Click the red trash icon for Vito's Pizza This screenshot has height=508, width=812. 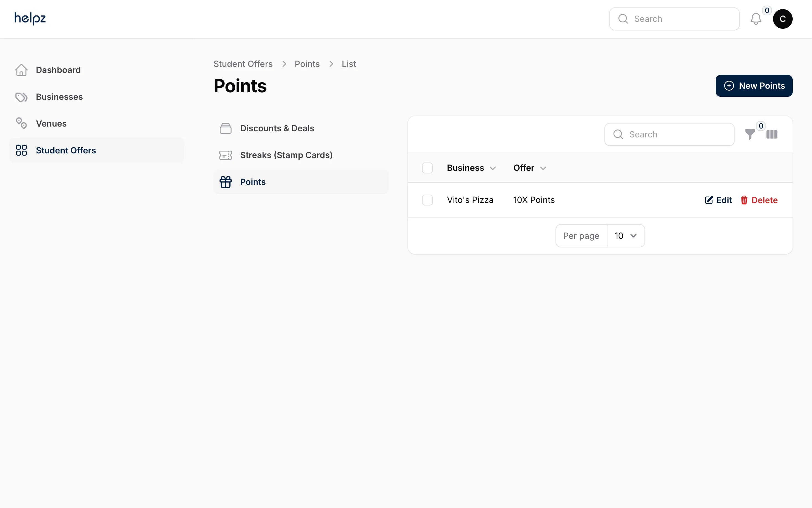(x=744, y=200)
